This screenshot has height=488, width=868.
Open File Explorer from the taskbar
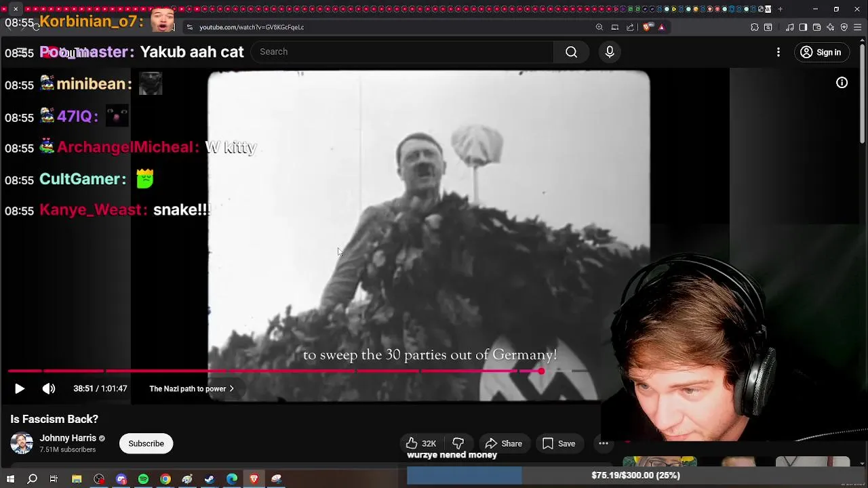tap(77, 479)
